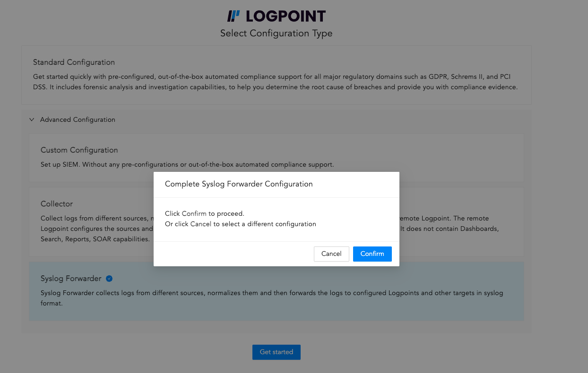588x373 pixels.
Task: Click the Advanced Configuration header label
Action: [78, 119]
